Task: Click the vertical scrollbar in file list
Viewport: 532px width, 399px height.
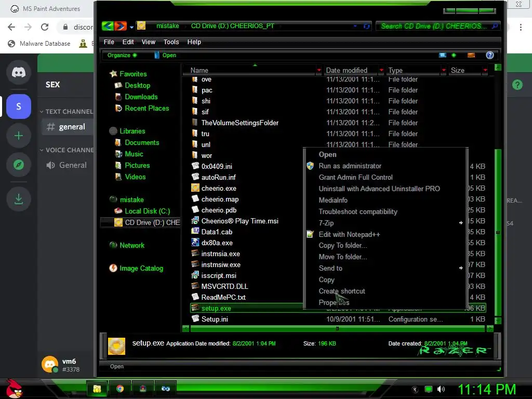Action: coord(498,232)
